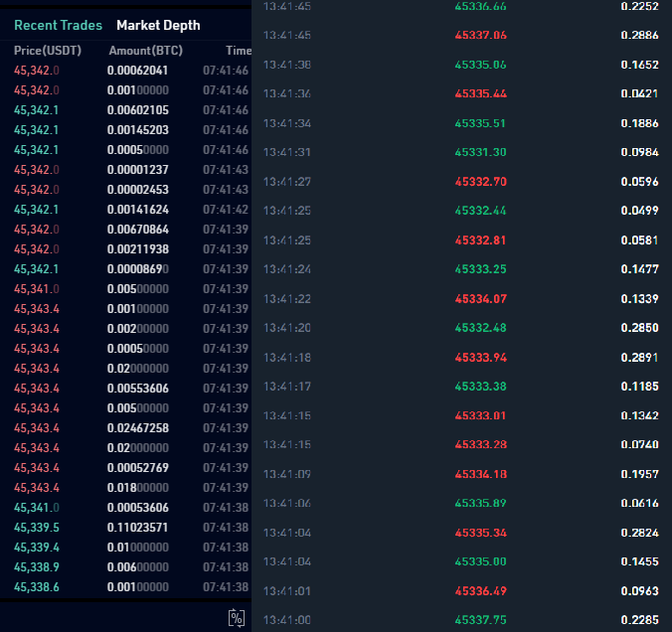Select the price 45335.51
The width and height of the screenshot is (672, 632).
click(480, 123)
